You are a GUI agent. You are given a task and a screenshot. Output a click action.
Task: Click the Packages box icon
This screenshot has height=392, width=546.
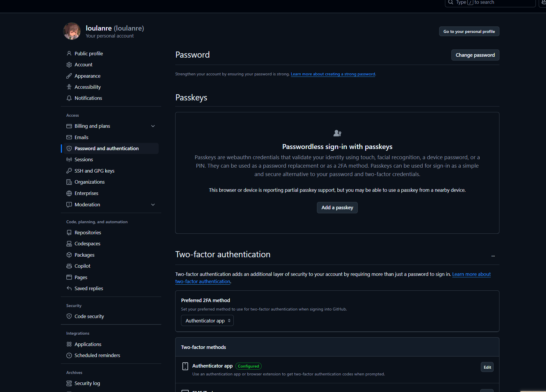click(69, 255)
